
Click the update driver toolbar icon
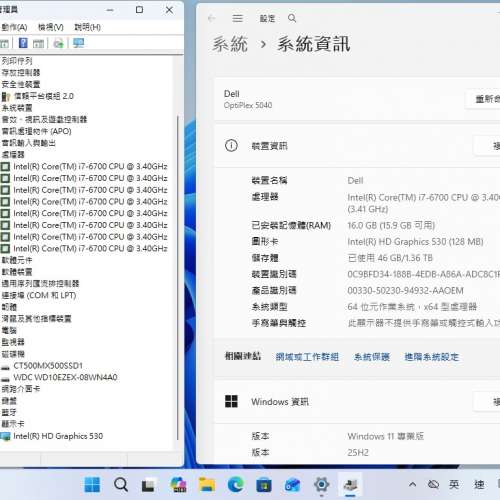pyautogui.click(x=58, y=43)
